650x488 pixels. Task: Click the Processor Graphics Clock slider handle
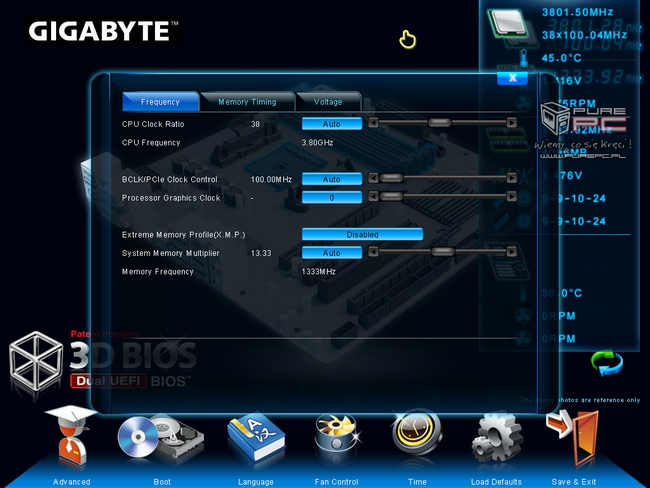tap(391, 196)
